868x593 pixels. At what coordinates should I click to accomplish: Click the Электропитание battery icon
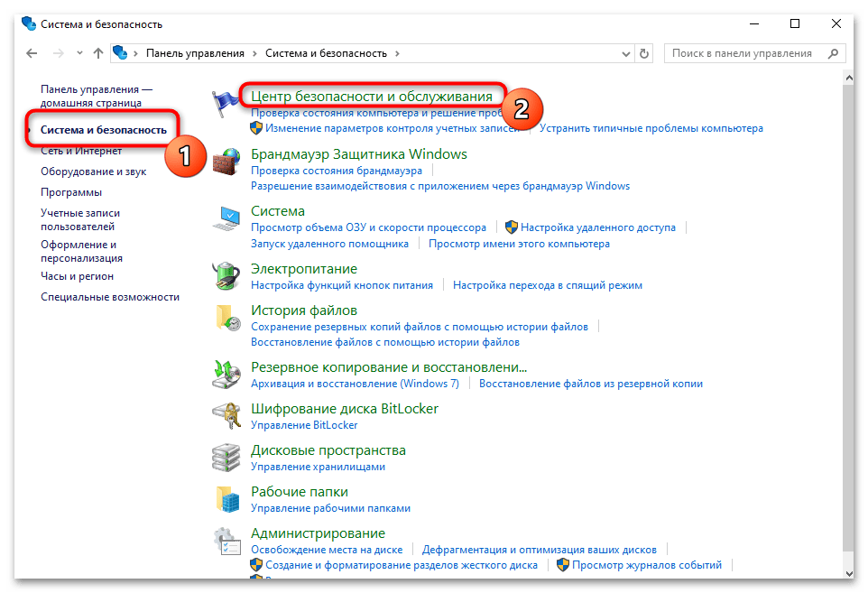click(226, 276)
